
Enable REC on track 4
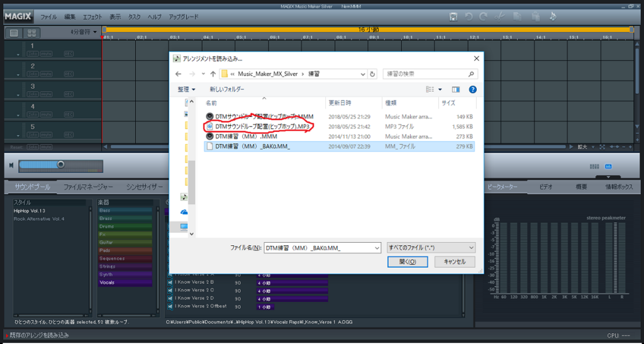[69, 114]
